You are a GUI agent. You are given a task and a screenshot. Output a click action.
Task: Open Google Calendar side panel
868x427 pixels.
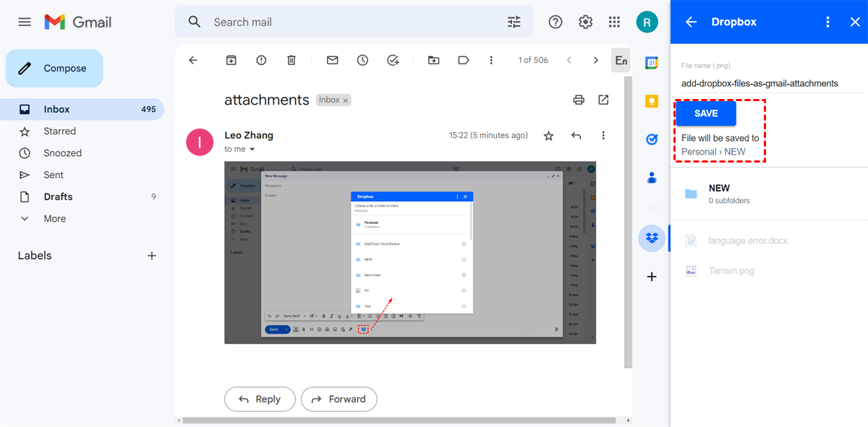(x=652, y=63)
